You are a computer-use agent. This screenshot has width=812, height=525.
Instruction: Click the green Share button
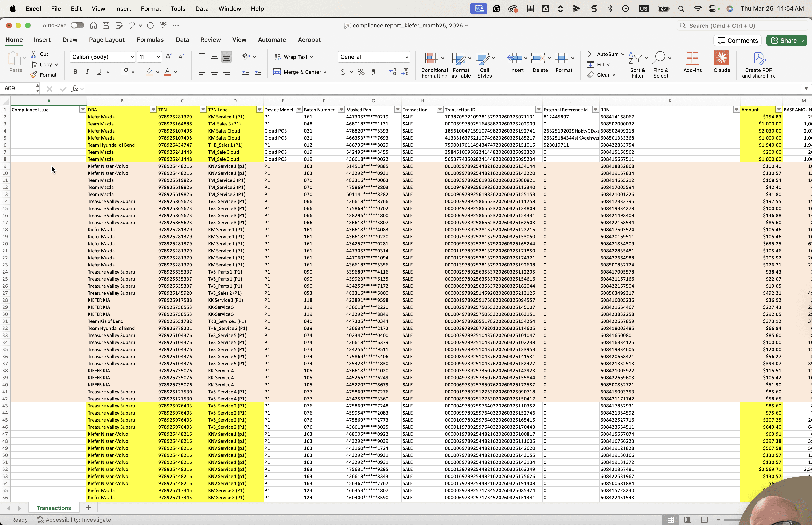click(x=786, y=40)
